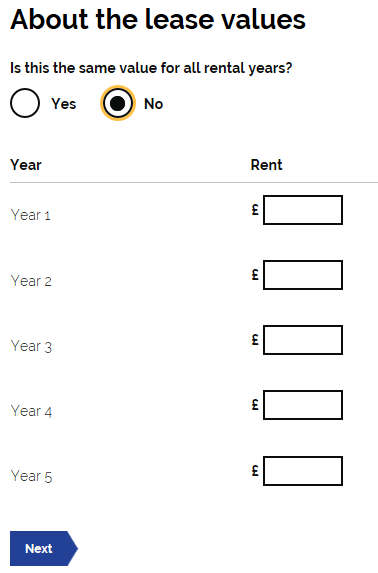Click the same value for all rental years question
The width and height of the screenshot is (378, 573).
[x=151, y=68]
